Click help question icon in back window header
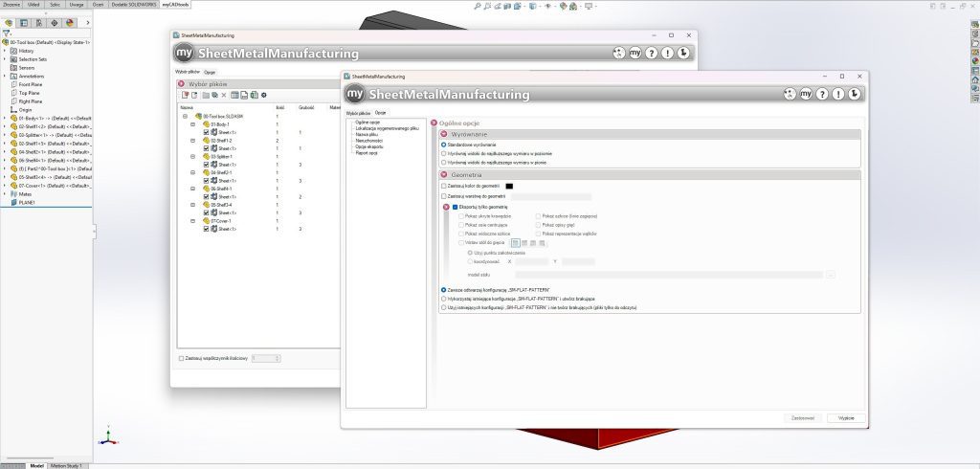This screenshot has width=980, height=469. 651,54
